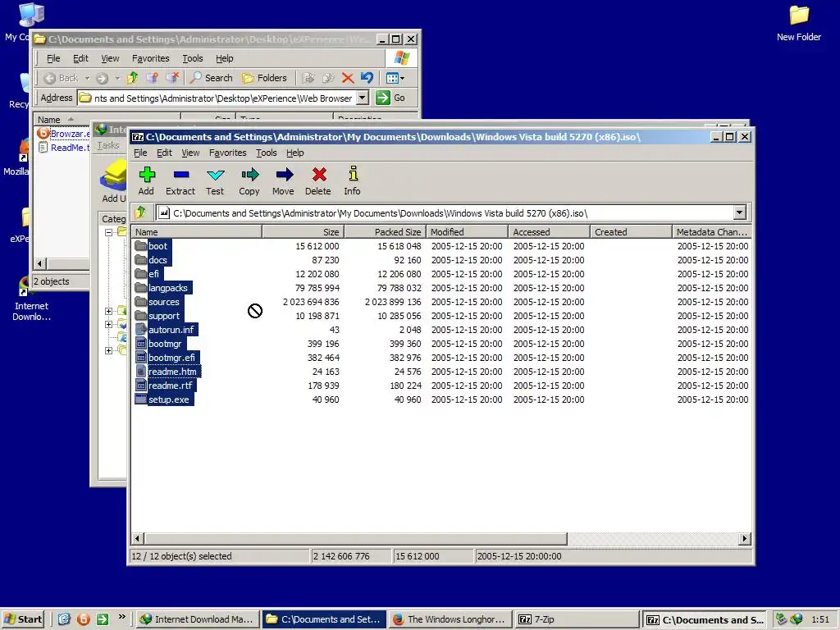Click Browzar quick launch icon
Image resolution: width=840 pixels, height=630 pixels.
(84, 619)
